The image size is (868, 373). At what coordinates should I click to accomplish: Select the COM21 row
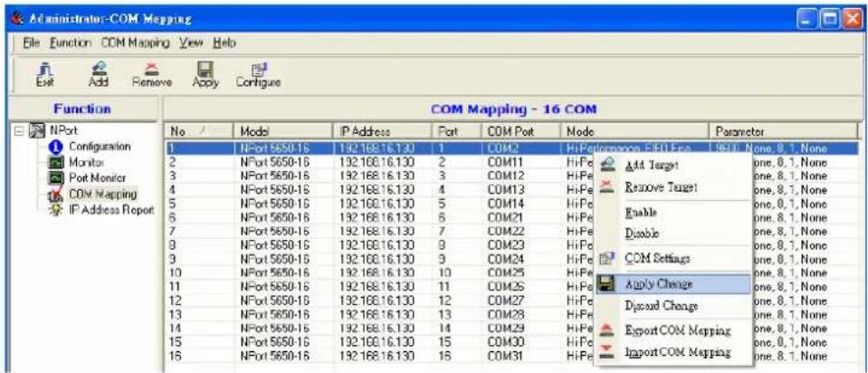coord(512,218)
